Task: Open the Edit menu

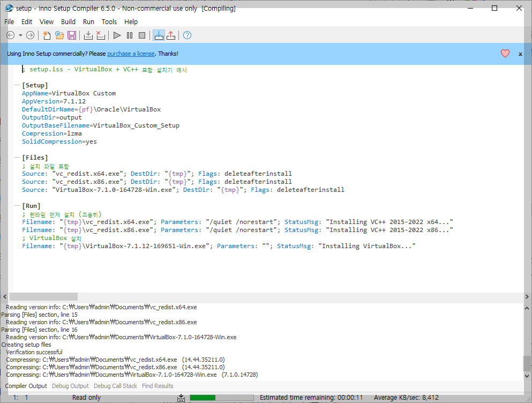Action: (27, 22)
